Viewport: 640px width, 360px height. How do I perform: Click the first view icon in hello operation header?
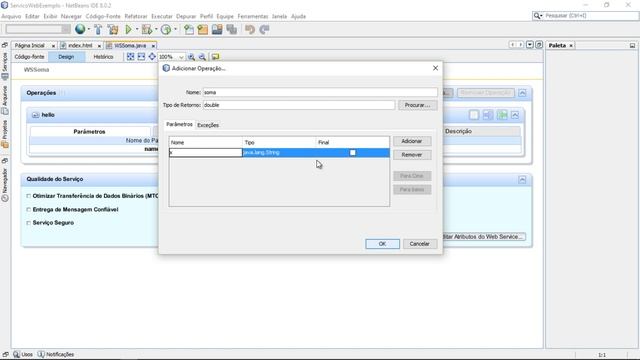pos(474,115)
